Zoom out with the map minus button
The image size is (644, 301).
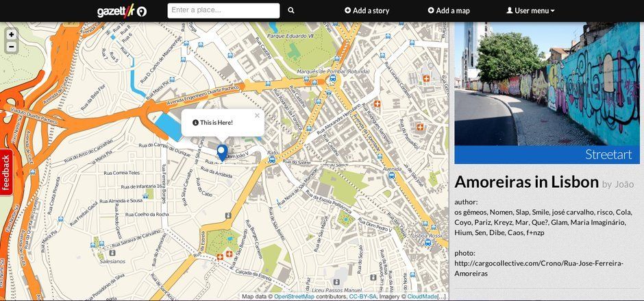[11, 47]
